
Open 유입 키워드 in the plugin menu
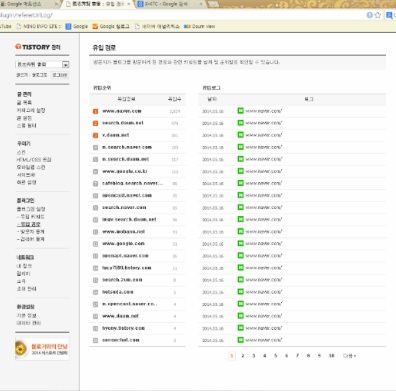30,217
